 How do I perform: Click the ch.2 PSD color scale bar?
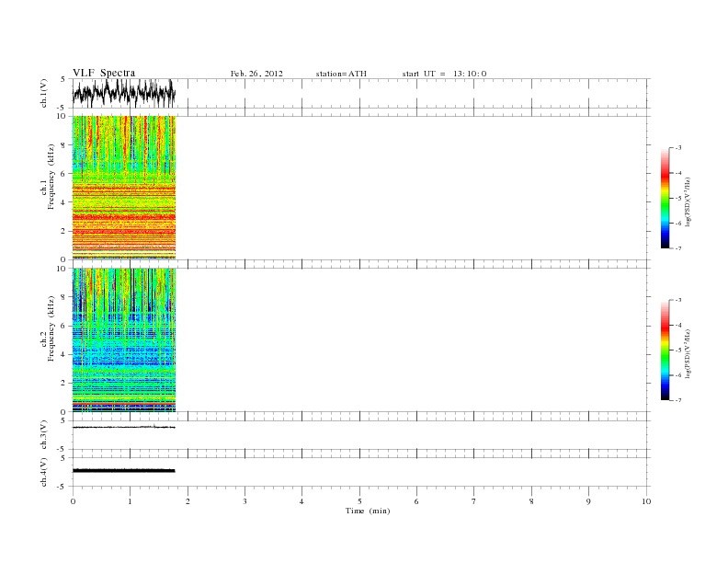click(665, 350)
